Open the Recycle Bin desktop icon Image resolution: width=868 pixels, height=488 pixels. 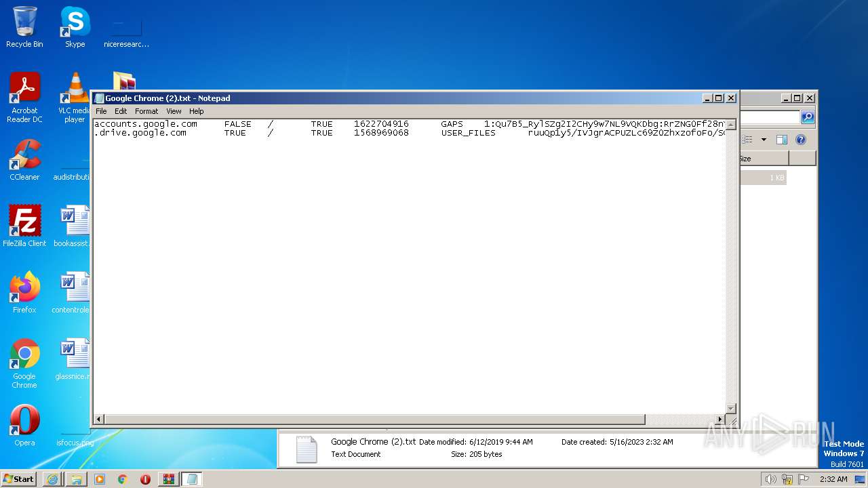(x=24, y=27)
